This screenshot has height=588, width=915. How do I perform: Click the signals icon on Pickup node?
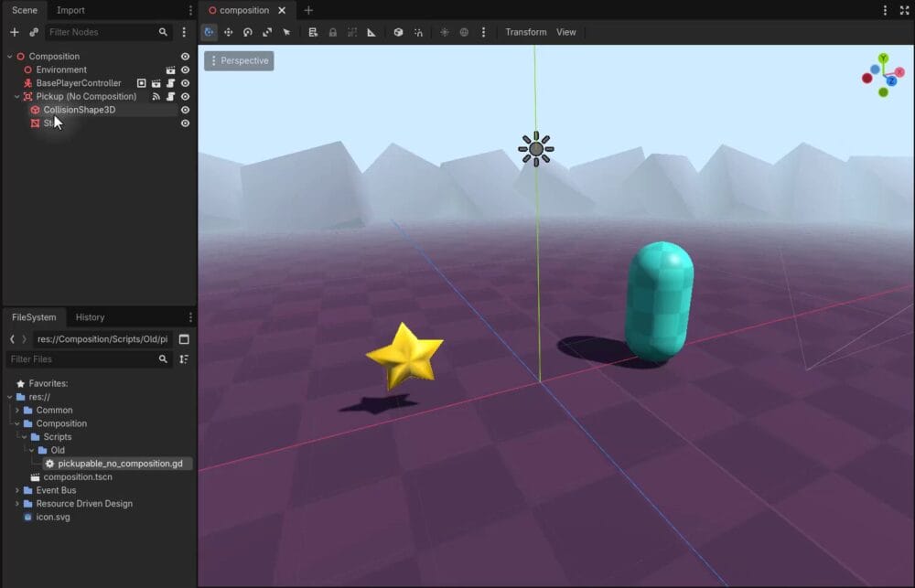pyautogui.click(x=156, y=97)
